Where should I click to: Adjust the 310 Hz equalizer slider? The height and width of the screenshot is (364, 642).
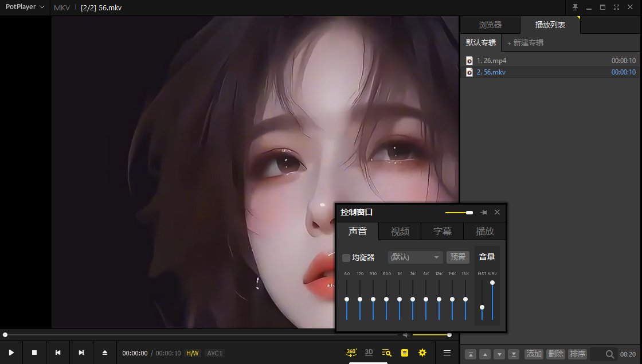pos(373,300)
